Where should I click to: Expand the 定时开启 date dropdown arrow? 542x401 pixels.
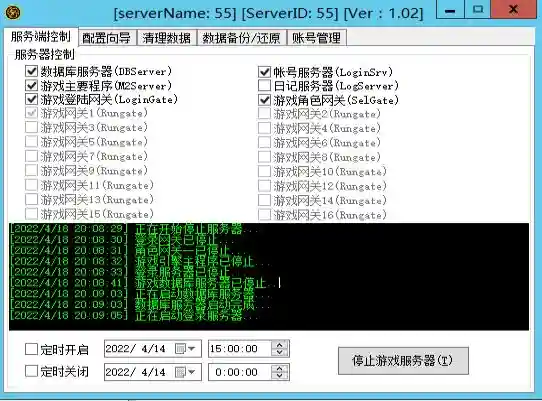pos(191,348)
